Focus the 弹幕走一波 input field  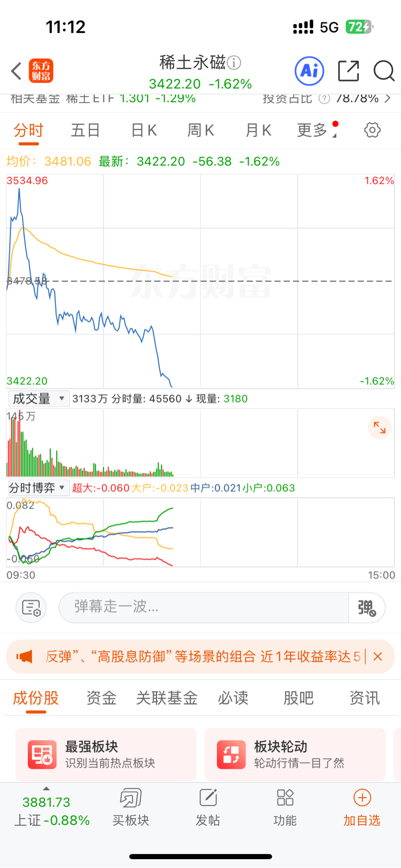[x=204, y=608]
